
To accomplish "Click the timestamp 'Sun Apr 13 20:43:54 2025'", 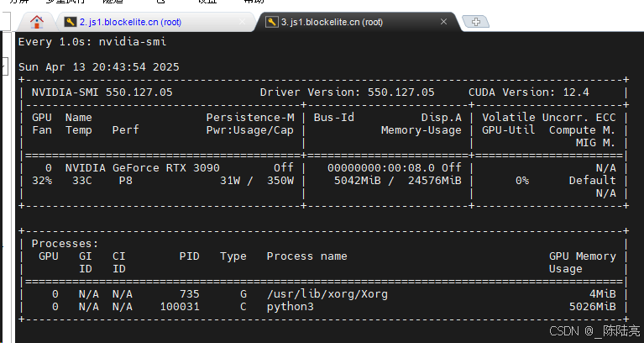I will 99,67.
